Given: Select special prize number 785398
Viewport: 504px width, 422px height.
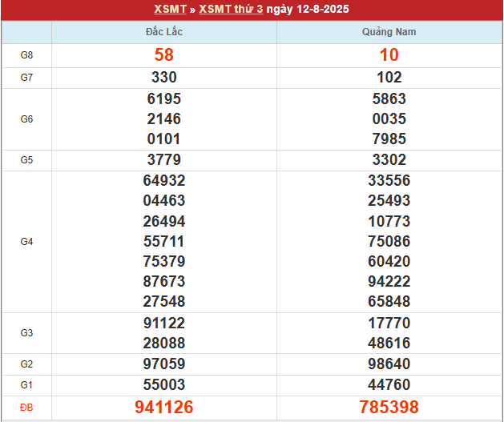Looking at the screenshot, I should point(389,408).
